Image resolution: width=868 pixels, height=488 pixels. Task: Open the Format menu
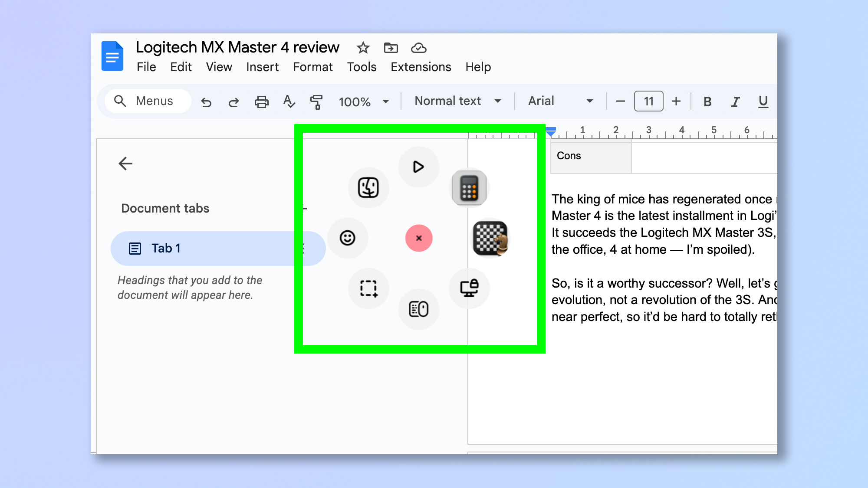point(312,67)
